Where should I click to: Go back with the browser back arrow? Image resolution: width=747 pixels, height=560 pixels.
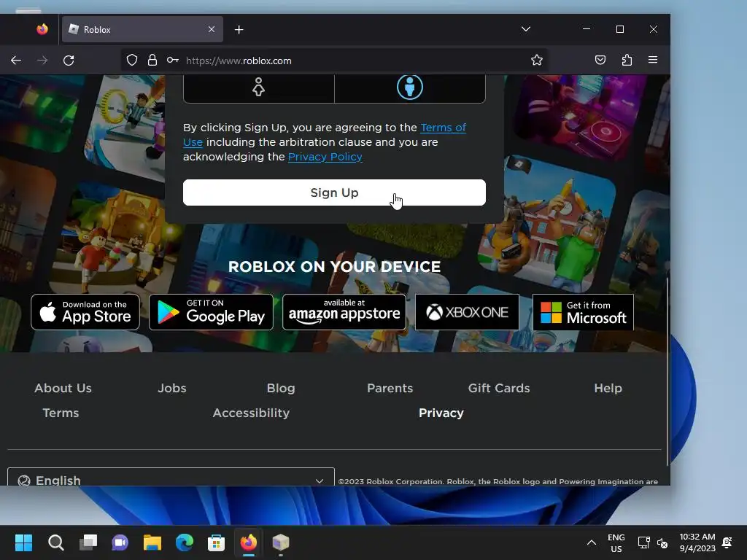(x=16, y=61)
